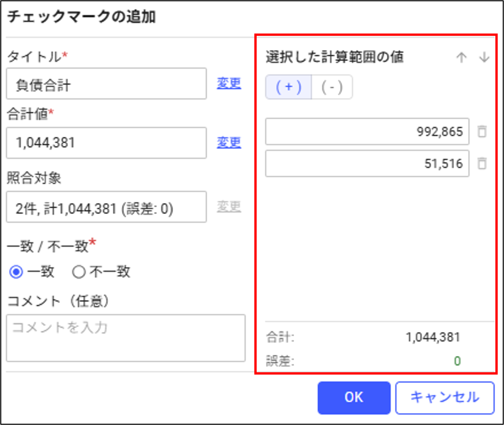Click the up arrow in 選択した計算範囲の値 header
Viewport: 504px width, 425px height.
(x=461, y=58)
